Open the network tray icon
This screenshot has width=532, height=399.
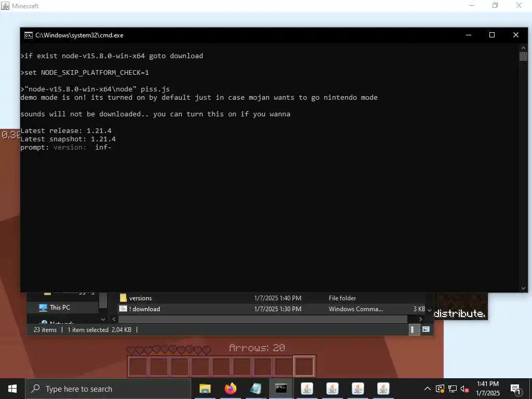pos(453,389)
